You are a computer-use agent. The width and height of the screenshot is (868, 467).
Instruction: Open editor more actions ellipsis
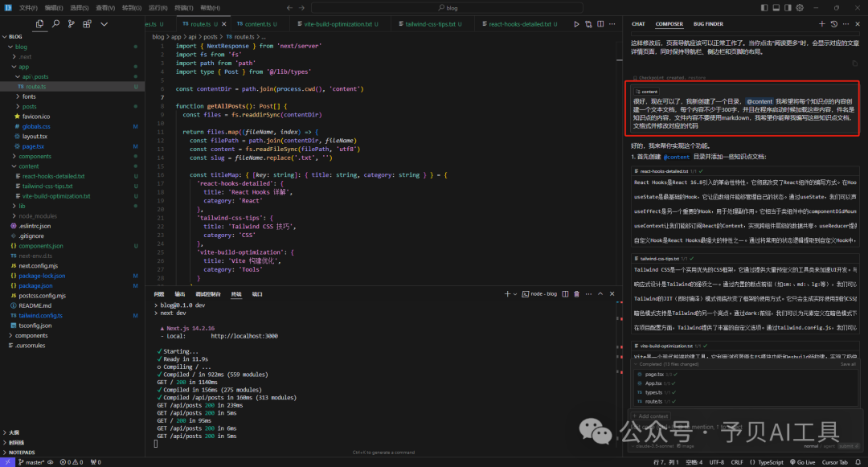612,24
